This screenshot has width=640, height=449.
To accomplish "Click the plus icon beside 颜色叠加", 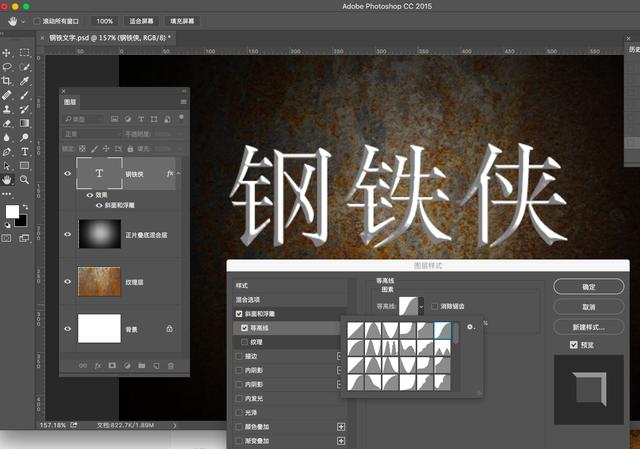I will tap(341, 427).
